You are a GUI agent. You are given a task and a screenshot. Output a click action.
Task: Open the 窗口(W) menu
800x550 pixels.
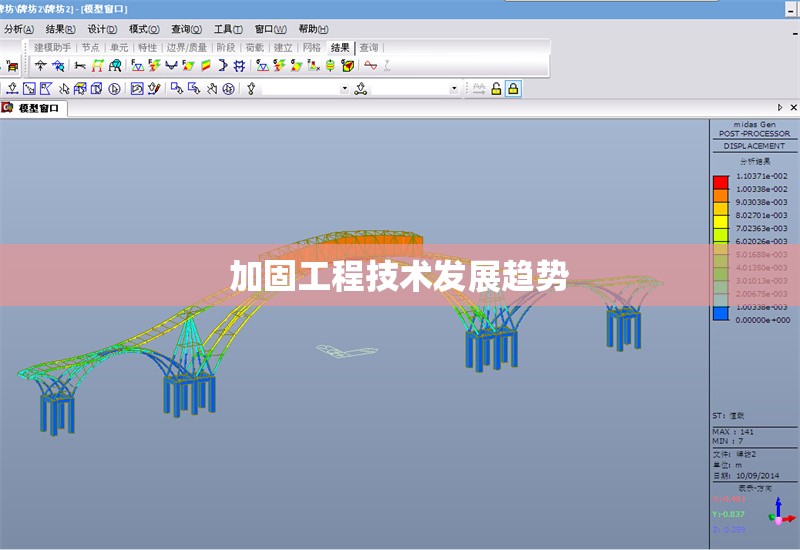[270, 29]
